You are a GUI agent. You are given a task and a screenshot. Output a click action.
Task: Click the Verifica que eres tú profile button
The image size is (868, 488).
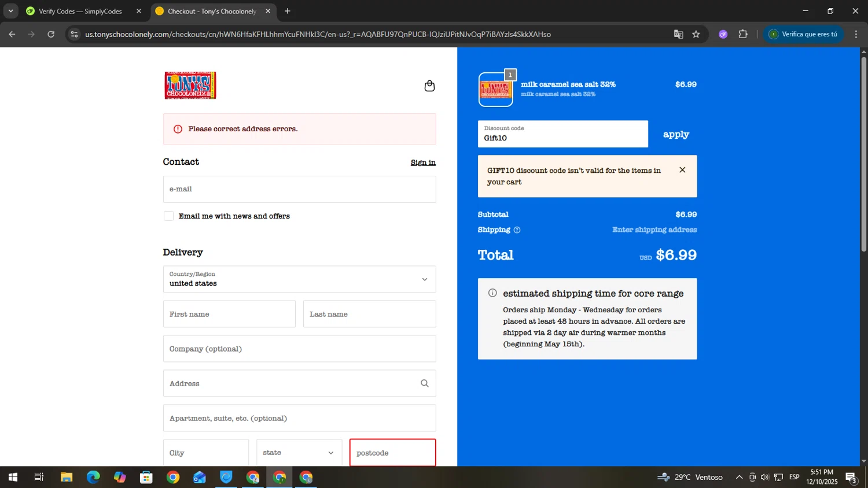tap(803, 34)
